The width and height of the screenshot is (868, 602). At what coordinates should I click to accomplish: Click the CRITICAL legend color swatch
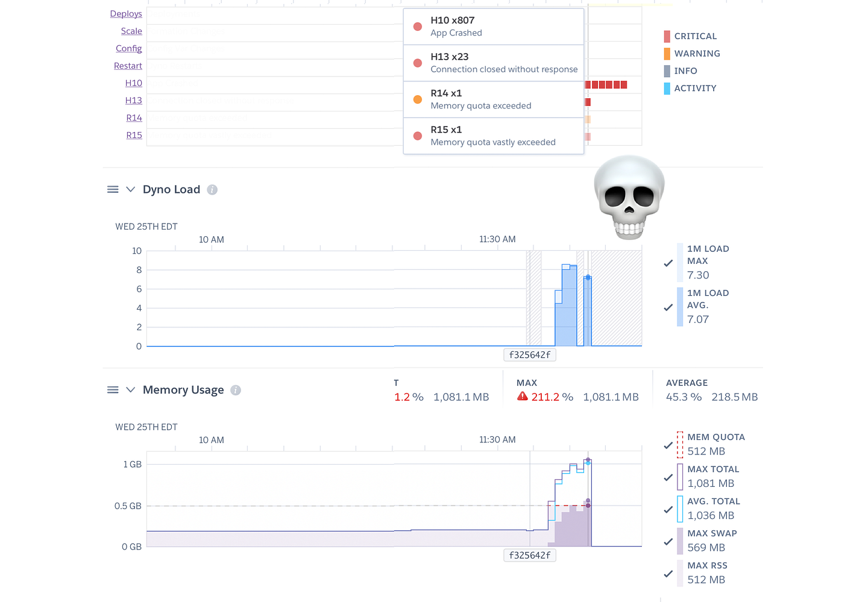[x=667, y=36]
